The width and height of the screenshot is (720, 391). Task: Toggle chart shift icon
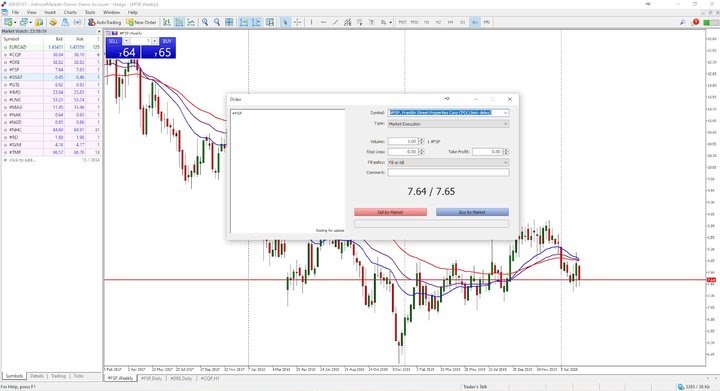[256, 22]
